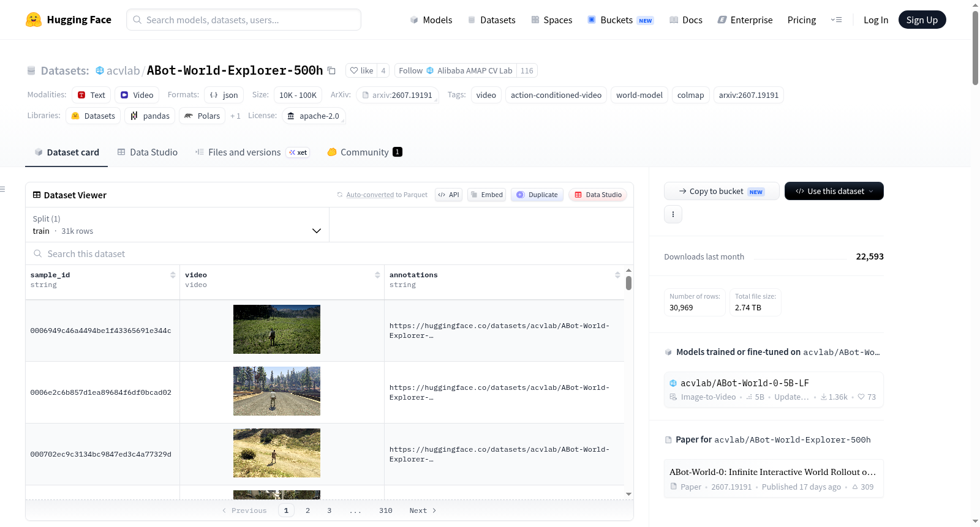The height and width of the screenshot is (527, 980).
Task: Open the acvlab organization link
Action: coord(123,70)
